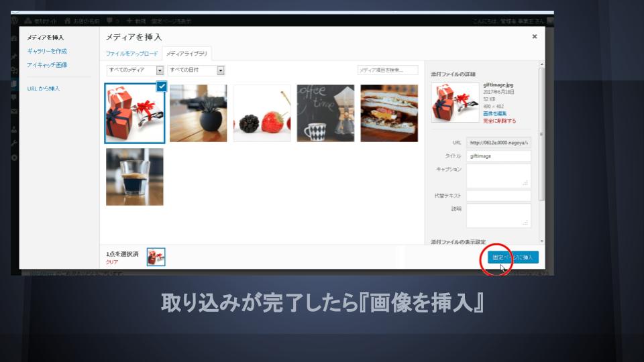This screenshot has height=362, width=644.
Task: Click the media search input field
Action: point(387,70)
